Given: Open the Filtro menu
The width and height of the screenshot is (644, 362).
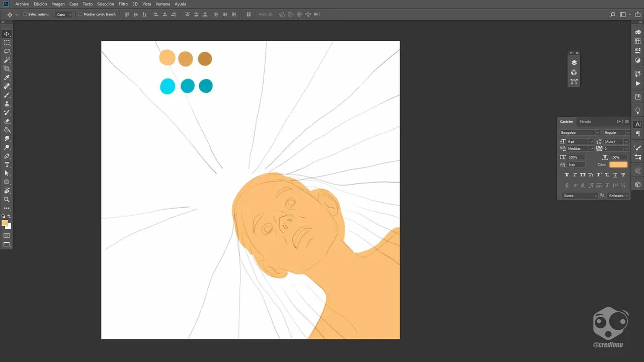Looking at the screenshot, I should pos(123,4).
